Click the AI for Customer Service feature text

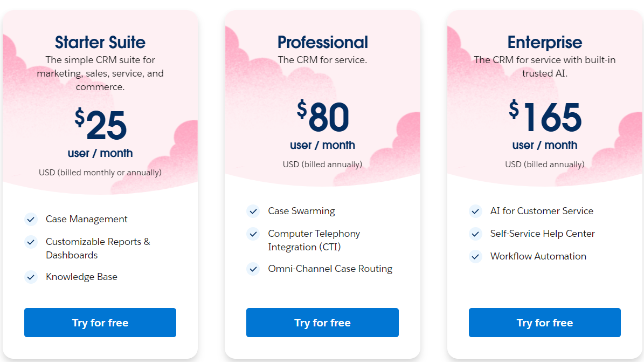(542, 211)
